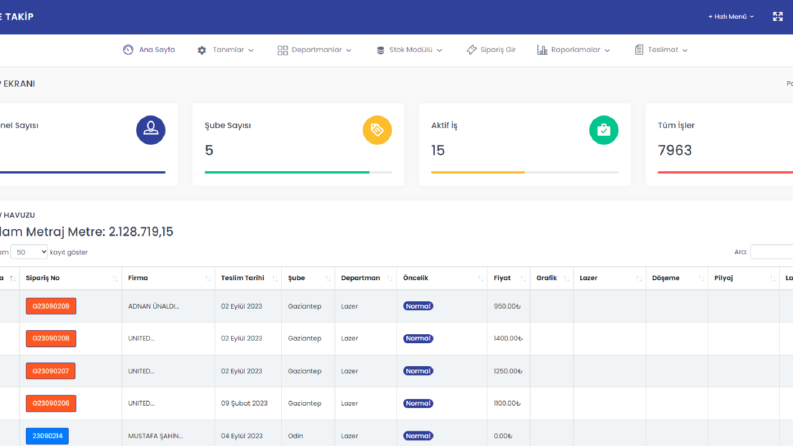
Task: Click the Tanımlar gear icon
Action: pos(202,50)
